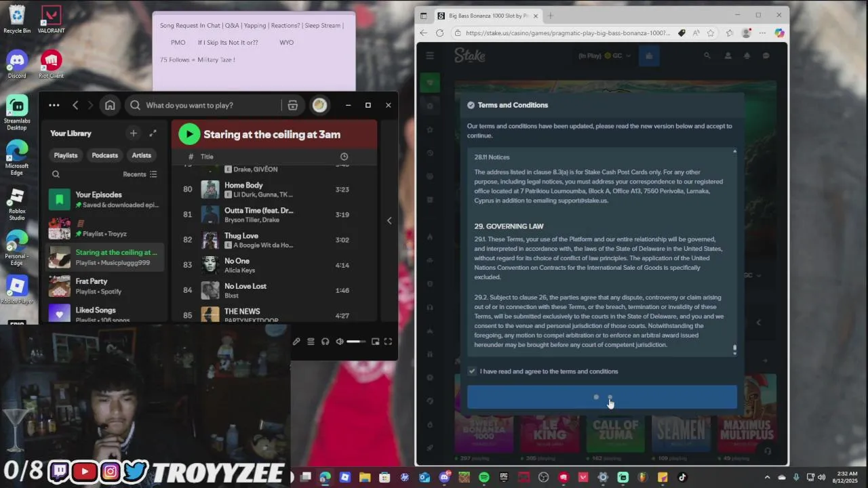Open Edge Copilot icon
Image resolution: width=868 pixels, height=488 pixels.
(x=779, y=33)
